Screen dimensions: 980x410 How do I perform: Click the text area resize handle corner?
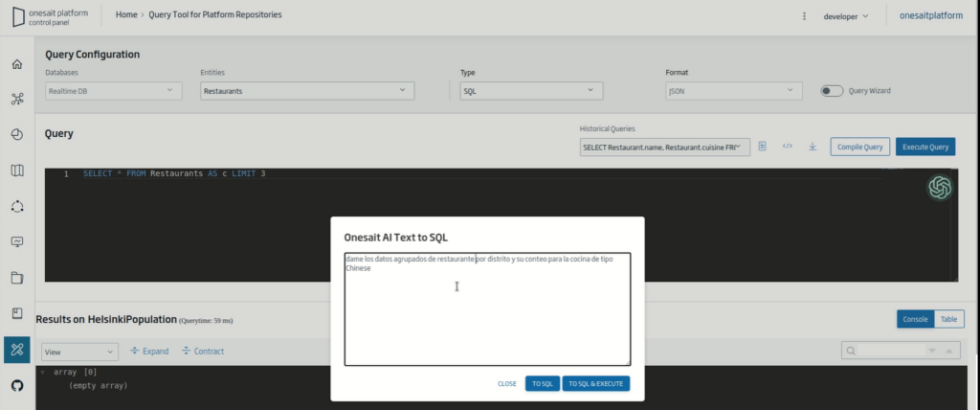click(x=627, y=362)
